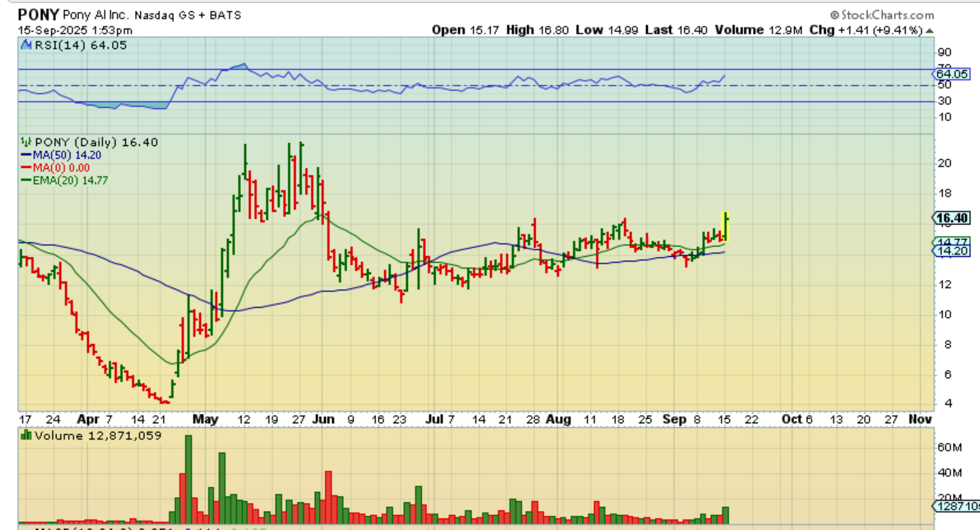
Task: Click the 20 mark on price axis
Action: (945, 163)
